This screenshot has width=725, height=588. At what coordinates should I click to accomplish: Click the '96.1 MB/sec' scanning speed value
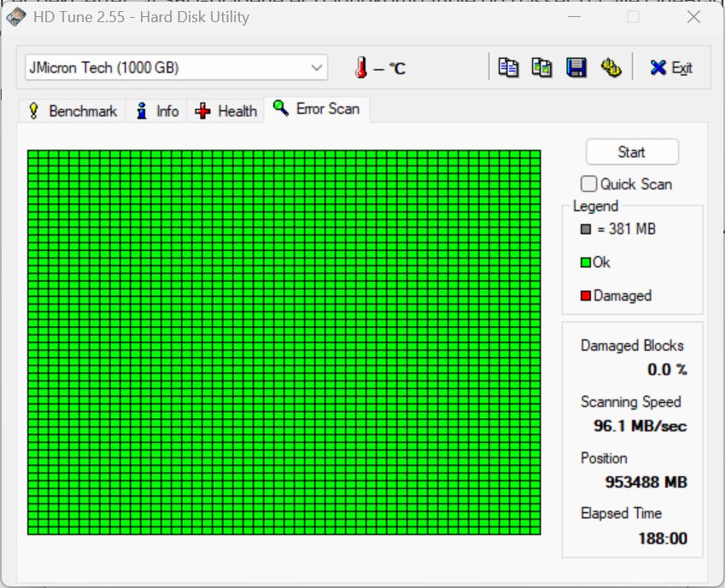[640, 425]
